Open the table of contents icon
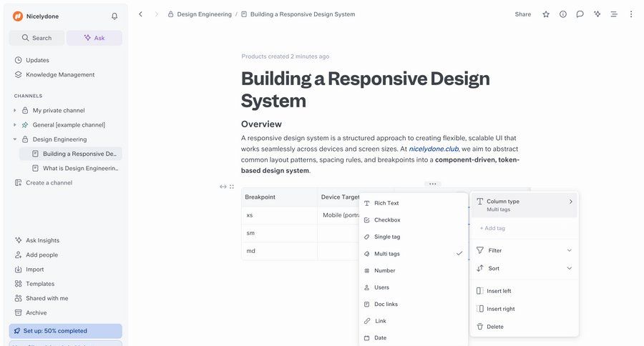The width and height of the screenshot is (644, 346). (x=614, y=14)
